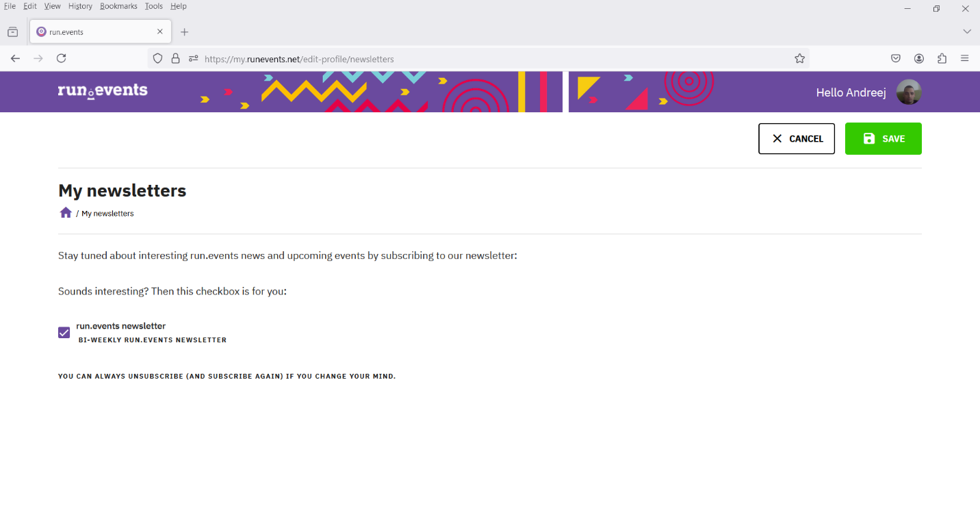Open the Tools menu
This screenshot has width=980, height=521.
pos(154,6)
